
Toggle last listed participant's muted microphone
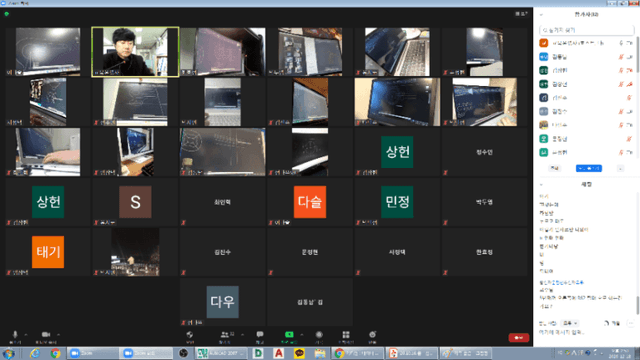tap(621, 152)
